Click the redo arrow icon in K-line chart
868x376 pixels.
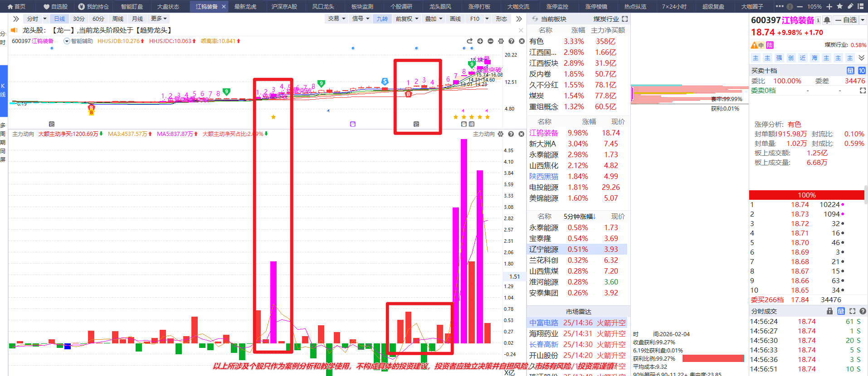(x=469, y=41)
